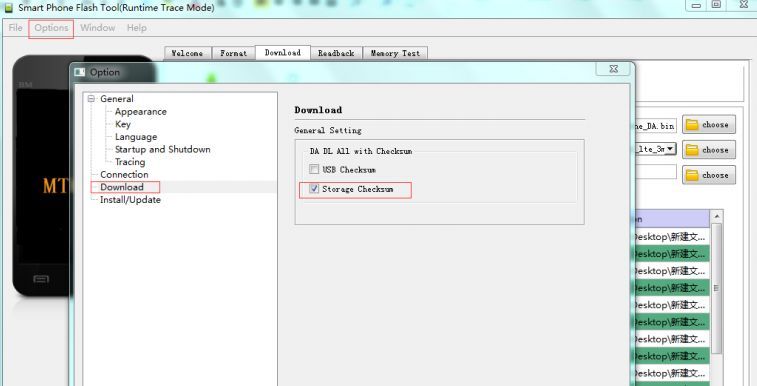Open the Options menu

[x=51, y=28]
